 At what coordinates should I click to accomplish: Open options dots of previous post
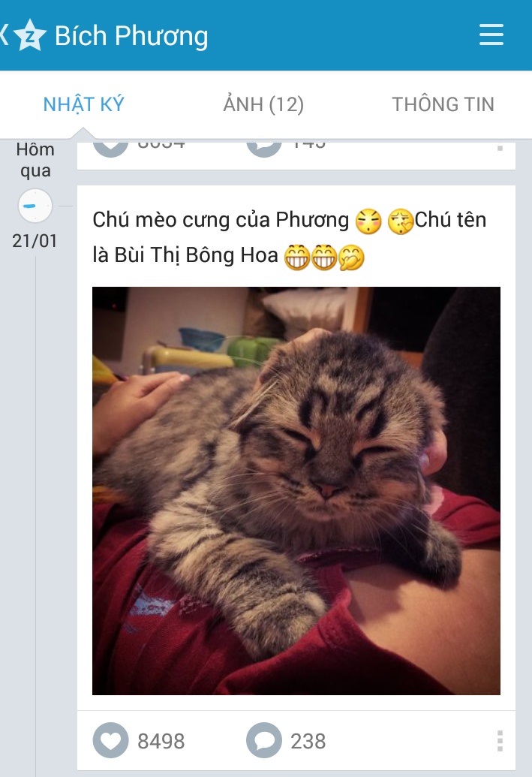500,148
